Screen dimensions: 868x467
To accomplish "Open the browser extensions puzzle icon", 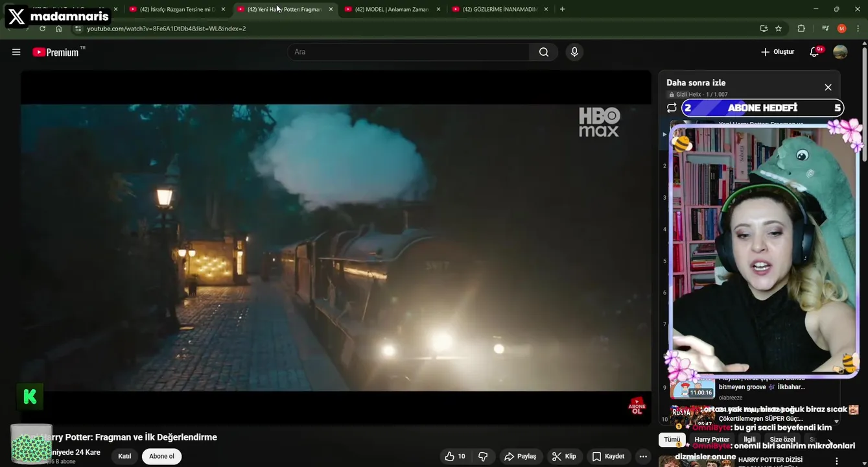I will click(x=801, y=29).
